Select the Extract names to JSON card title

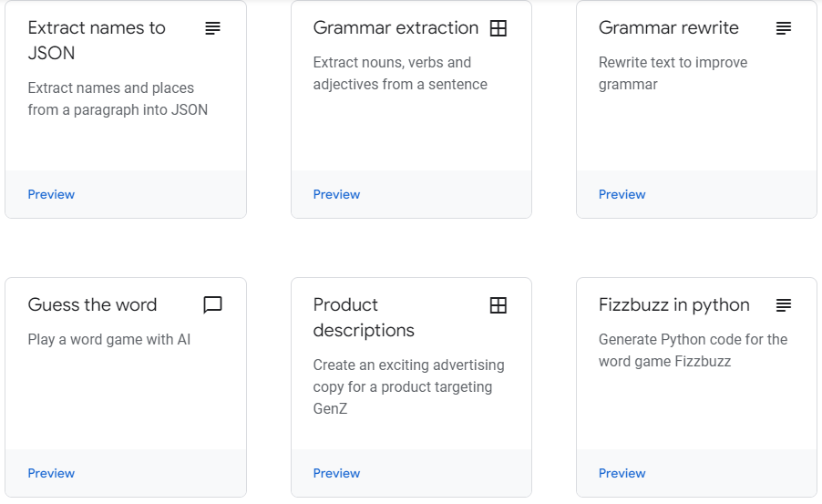97,40
